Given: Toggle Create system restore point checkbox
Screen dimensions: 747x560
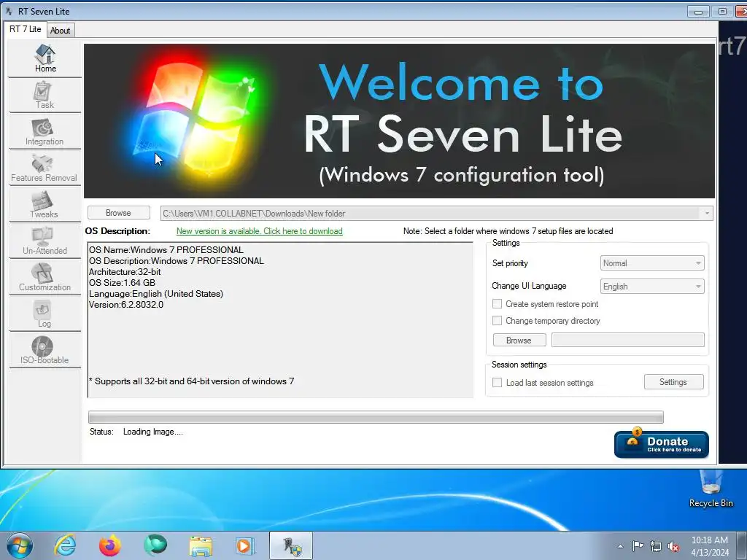Looking at the screenshot, I should coord(497,304).
